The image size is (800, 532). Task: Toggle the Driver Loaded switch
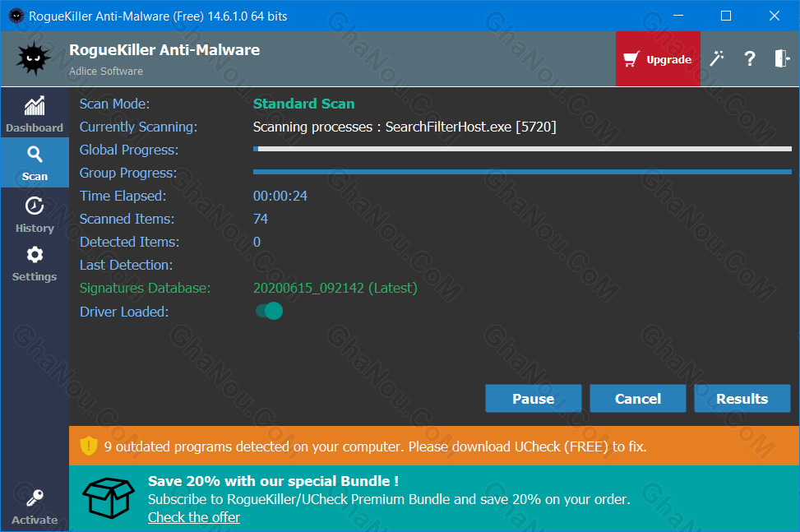pyautogui.click(x=269, y=311)
